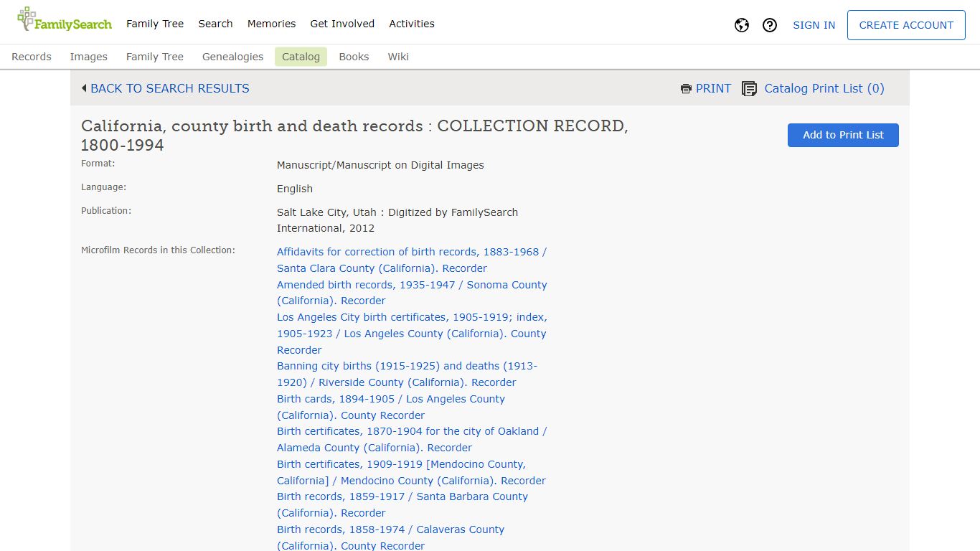Click the back arrow before BACK TO SEARCH RESULTS
Screen dimensions: 980x551
[84, 88]
